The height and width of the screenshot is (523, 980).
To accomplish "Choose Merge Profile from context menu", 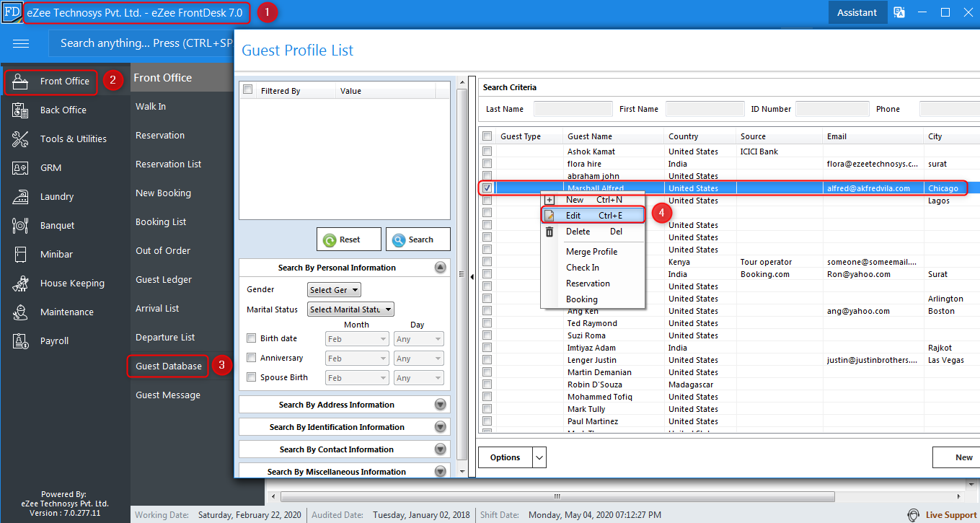I will click(x=593, y=252).
